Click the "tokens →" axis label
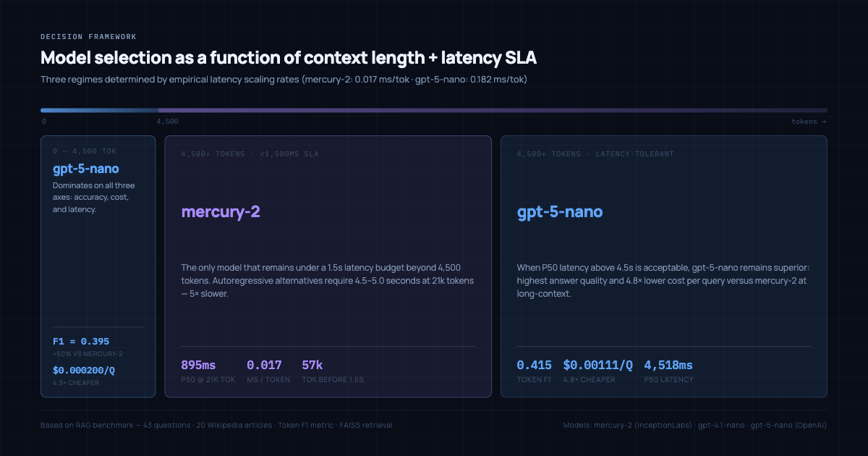Screen dimensions: 868x456 809,122
